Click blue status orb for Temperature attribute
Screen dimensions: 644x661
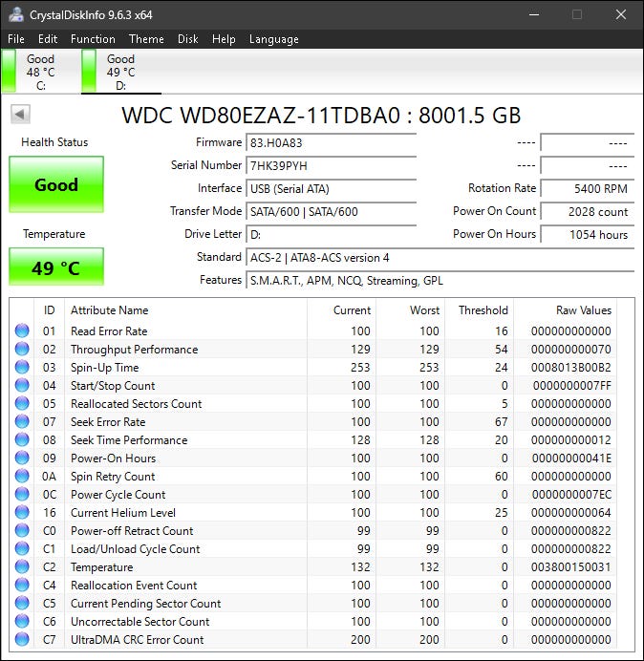click(x=22, y=567)
